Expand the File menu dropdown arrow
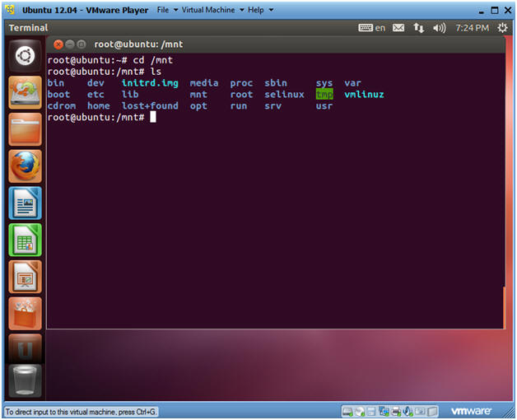Viewport: 517px width, 420px height. [175, 10]
